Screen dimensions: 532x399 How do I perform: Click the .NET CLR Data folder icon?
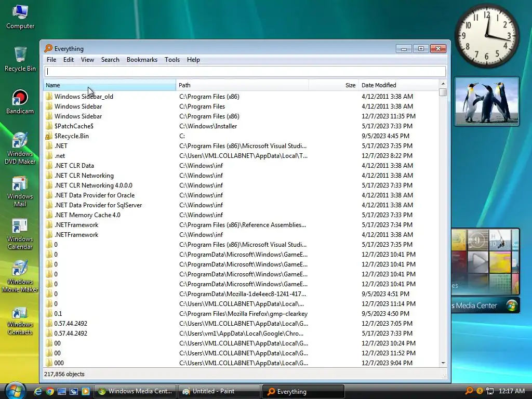[49, 166]
